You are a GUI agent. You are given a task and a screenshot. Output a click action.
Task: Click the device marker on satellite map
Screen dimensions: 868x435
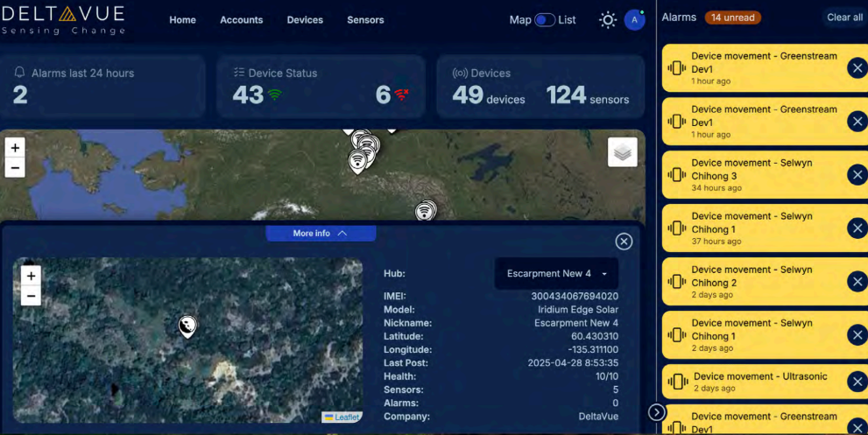pos(187,326)
